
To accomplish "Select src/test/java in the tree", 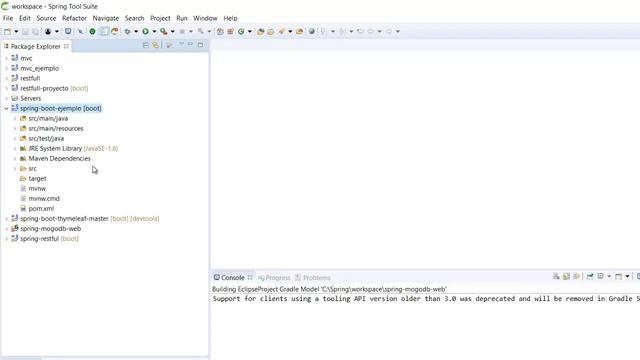I will (x=46, y=139).
